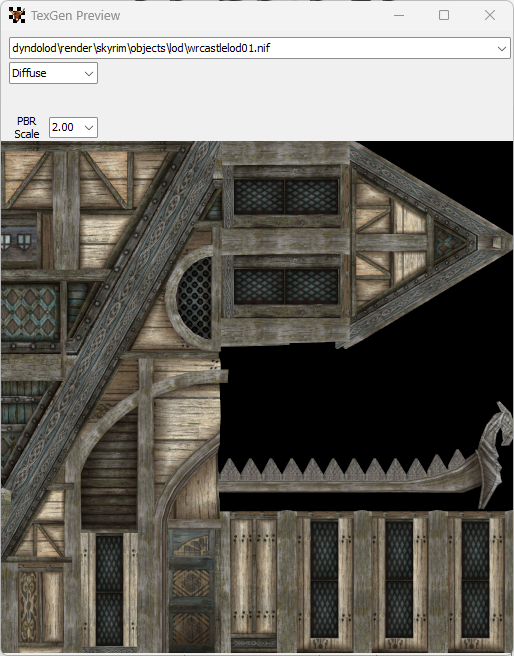The width and height of the screenshot is (514, 656).
Task: Click the PBR Scale label
Action: point(27,128)
